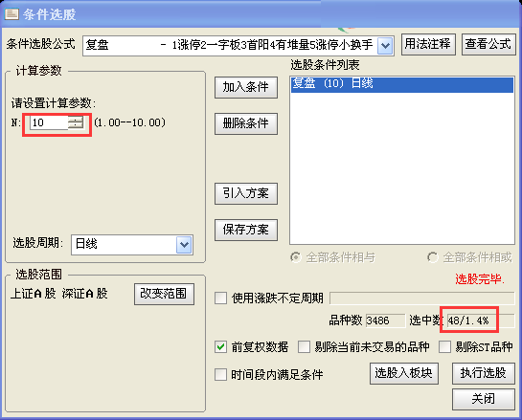Click 引入方案 to import scheme
The height and width of the screenshot is (420, 522).
tap(246, 193)
